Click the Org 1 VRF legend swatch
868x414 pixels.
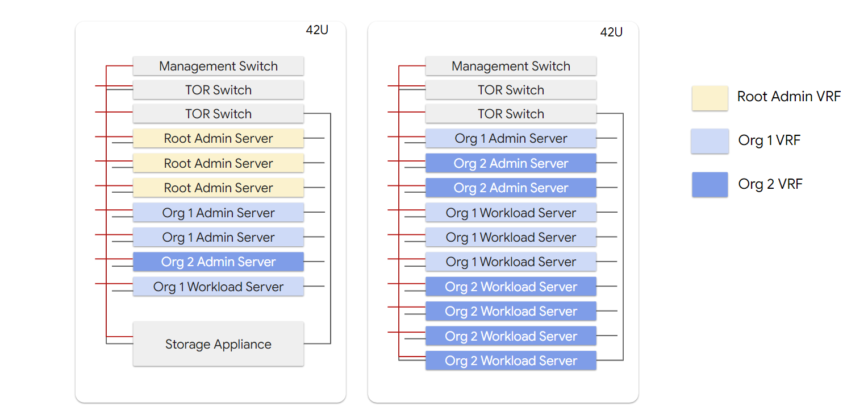[x=710, y=141]
